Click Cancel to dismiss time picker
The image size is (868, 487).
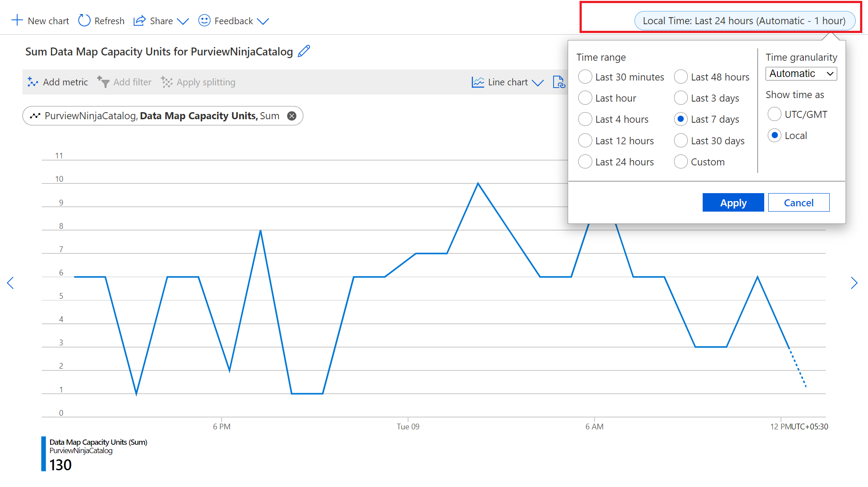coord(797,202)
